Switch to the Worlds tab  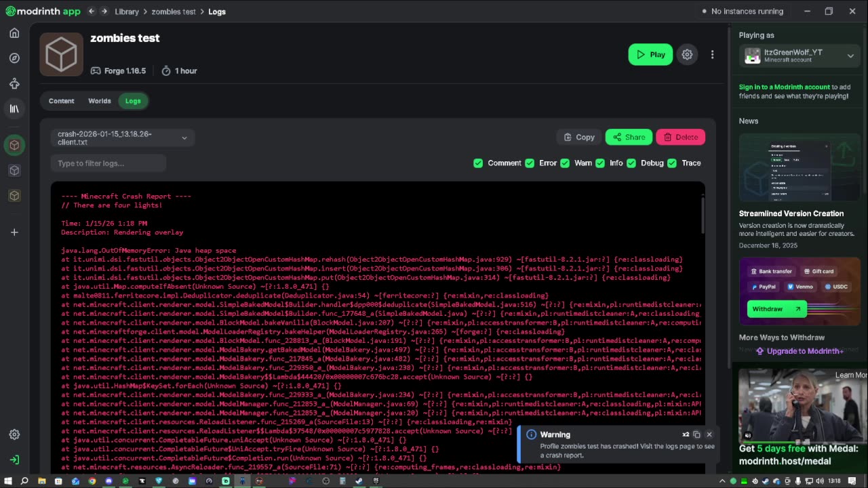tap(100, 101)
